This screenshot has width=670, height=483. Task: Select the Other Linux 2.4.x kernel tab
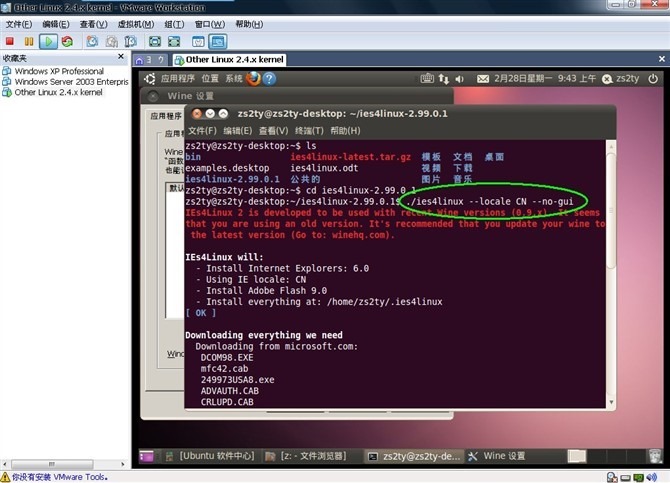click(x=230, y=60)
